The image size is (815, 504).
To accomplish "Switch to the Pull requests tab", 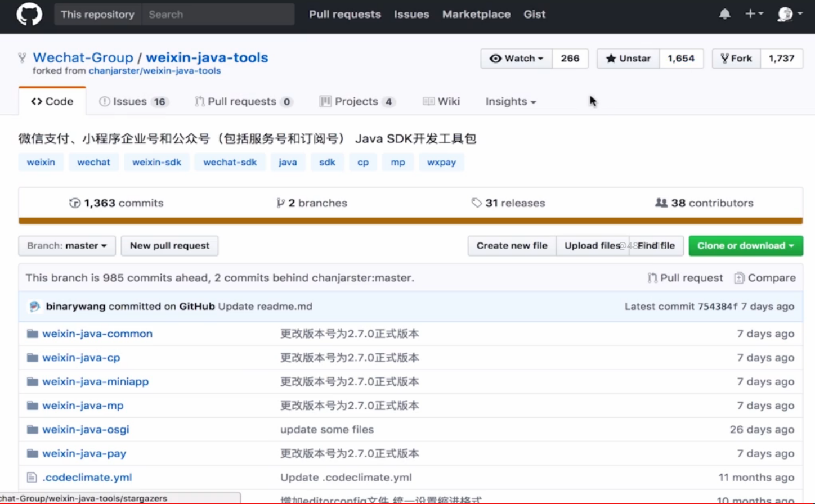I will 244,102.
